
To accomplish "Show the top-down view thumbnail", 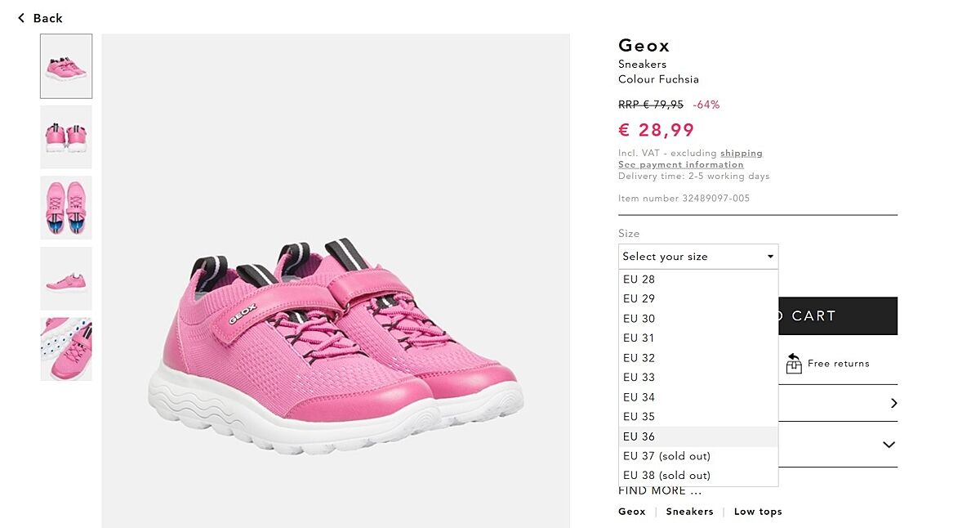I will pos(66,208).
